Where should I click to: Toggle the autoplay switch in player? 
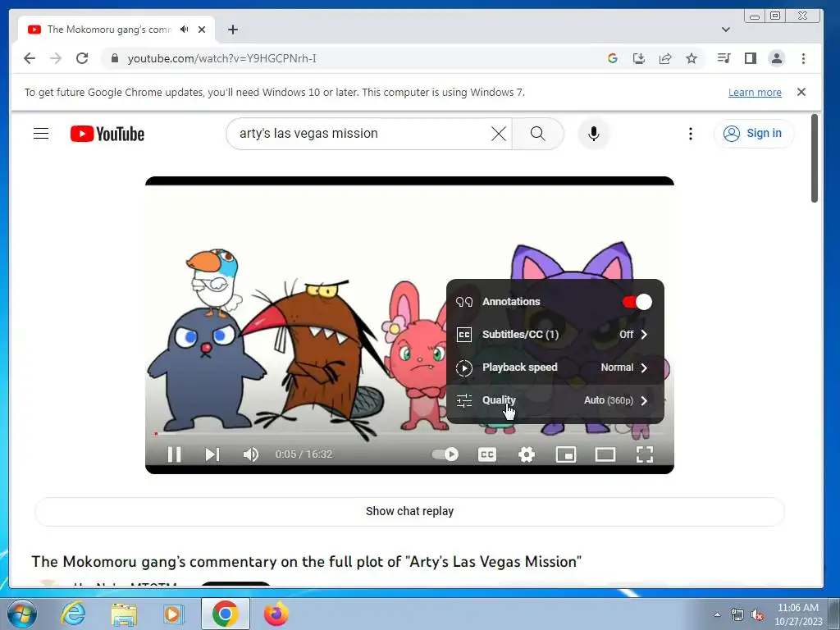pos(445,454)
